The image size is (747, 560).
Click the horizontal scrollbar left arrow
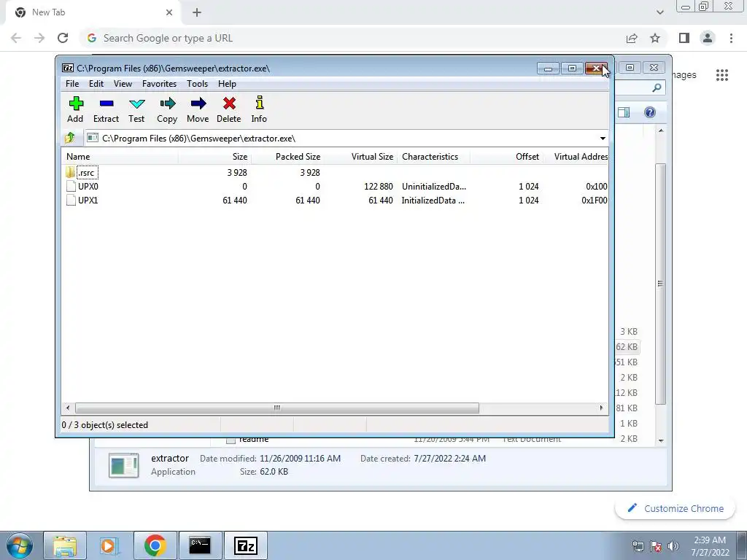(x=68, y=408)
